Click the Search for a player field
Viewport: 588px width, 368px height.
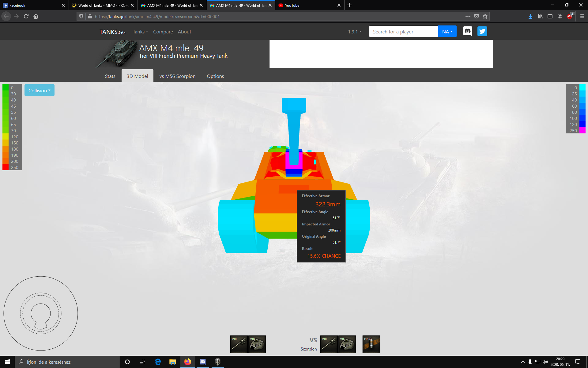(x=403, y=32)
